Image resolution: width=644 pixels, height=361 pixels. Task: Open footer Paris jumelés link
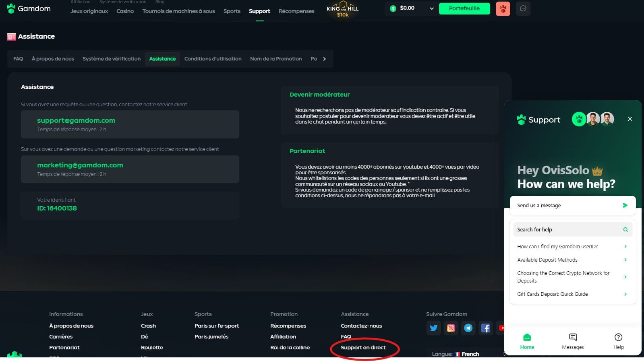pos(211,336)
